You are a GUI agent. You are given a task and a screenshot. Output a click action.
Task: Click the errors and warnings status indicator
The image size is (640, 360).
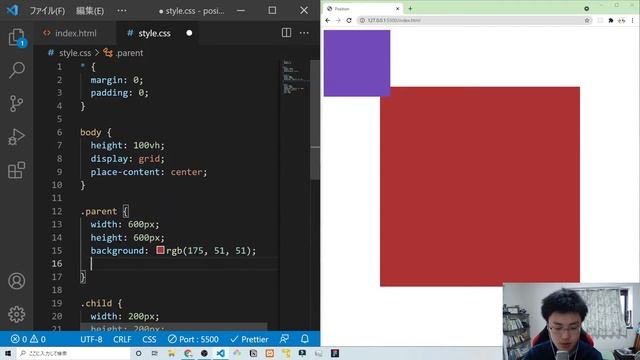tap(29, 339)
